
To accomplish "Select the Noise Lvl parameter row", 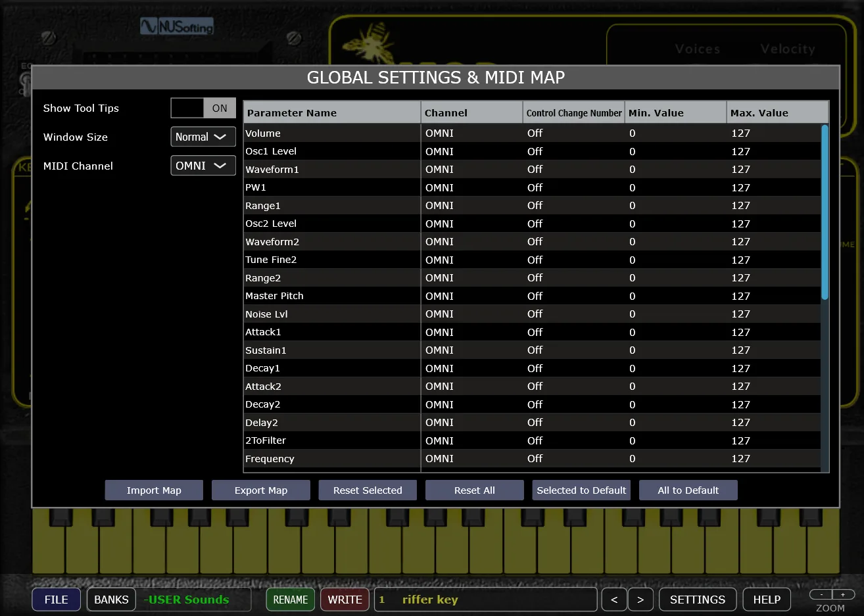I will click(x=532, y=314).
